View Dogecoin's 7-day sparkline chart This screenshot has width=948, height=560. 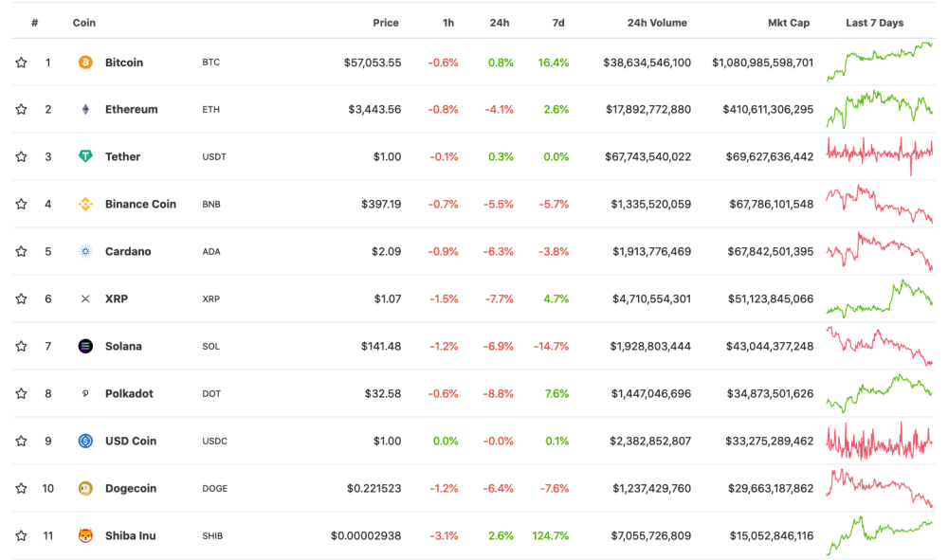(880, 488)
